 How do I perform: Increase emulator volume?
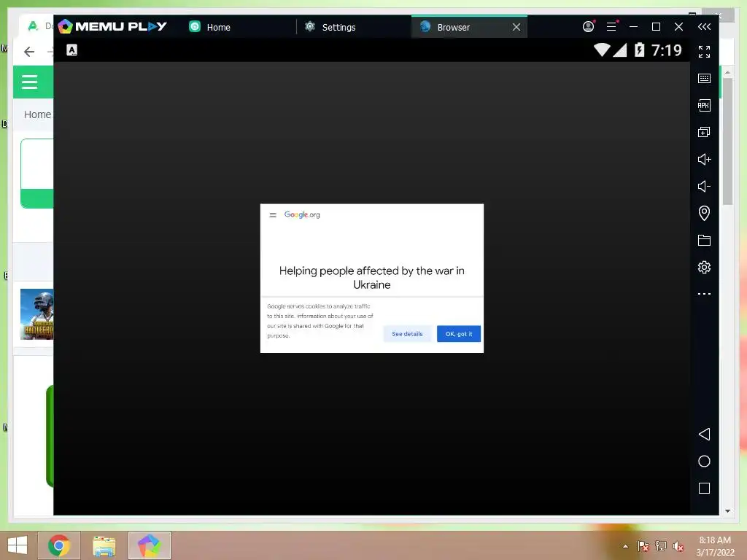point(704,159)
